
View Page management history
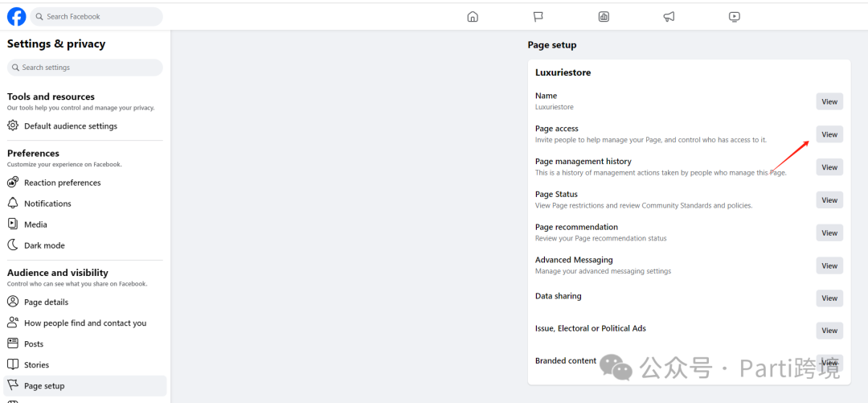829,167
